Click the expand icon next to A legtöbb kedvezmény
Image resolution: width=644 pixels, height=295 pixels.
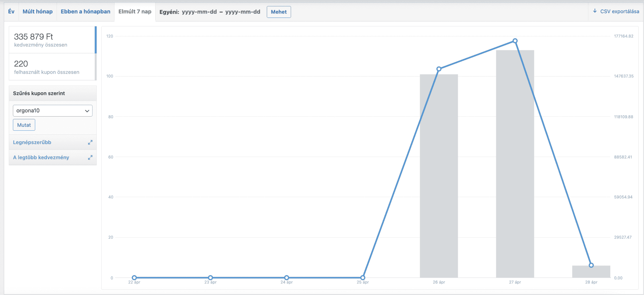91,157
